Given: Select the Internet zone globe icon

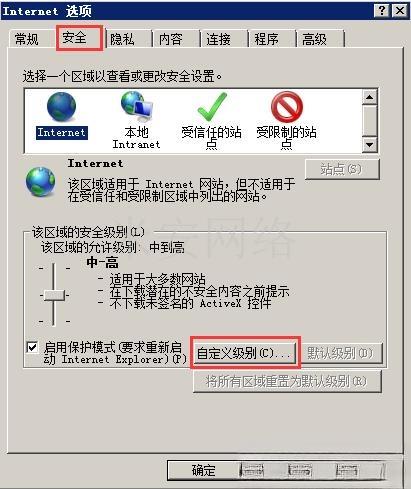Looking at the screenshot, I should click(x=61, y=107).
